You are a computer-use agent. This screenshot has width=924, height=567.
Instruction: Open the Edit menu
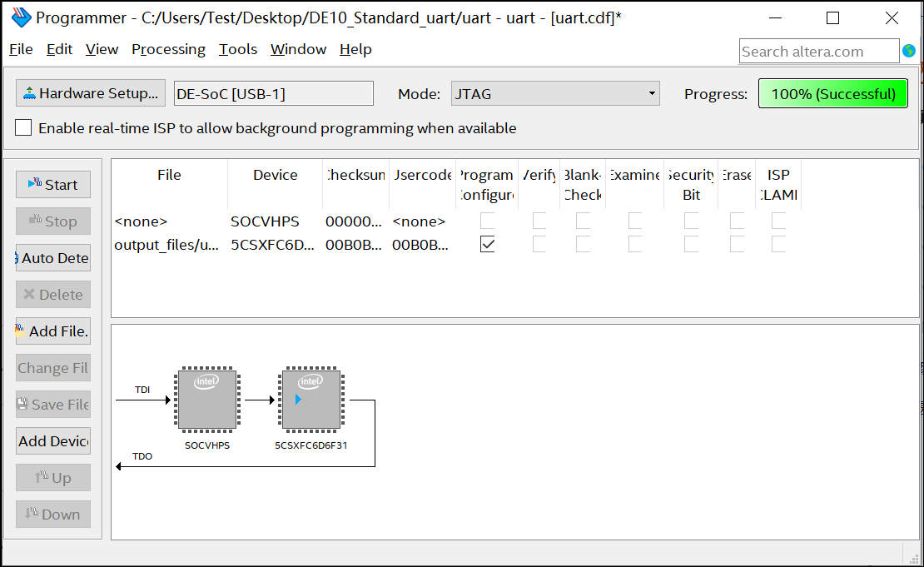click(59, 49)
